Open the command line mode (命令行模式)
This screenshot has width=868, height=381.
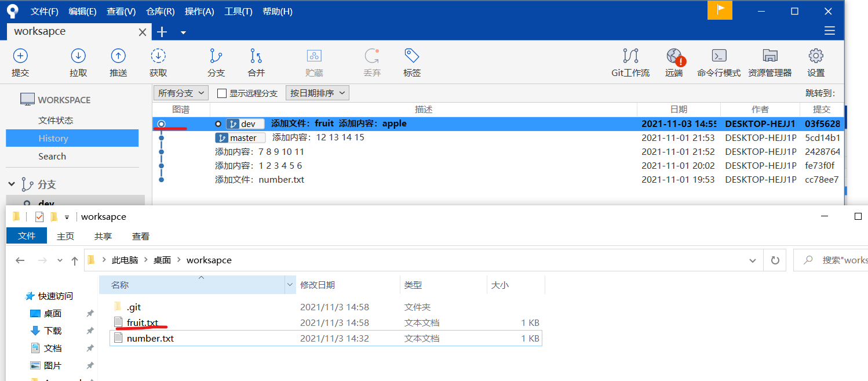pos(719,56)
